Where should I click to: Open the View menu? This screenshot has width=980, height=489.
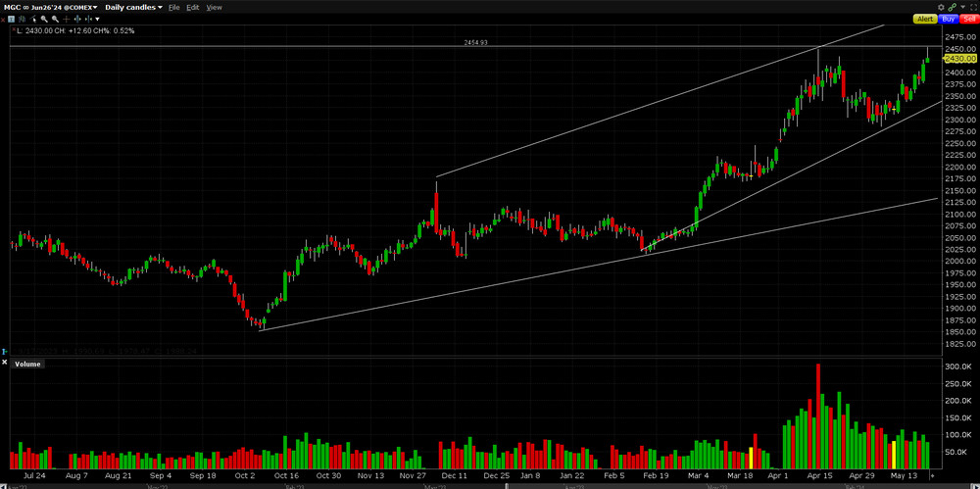coord(214,7)
